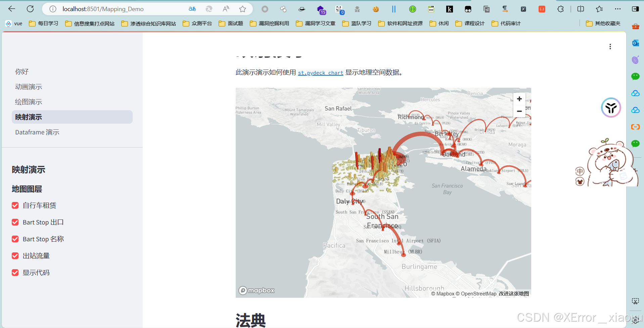Click the Kaggle extension icon in the toolbar
The height and width of the screenshot is (328, 644).
click(450, 9)
